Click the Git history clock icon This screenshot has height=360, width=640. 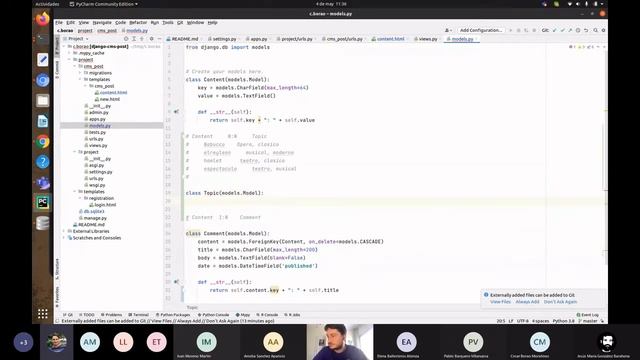[578, 30]
